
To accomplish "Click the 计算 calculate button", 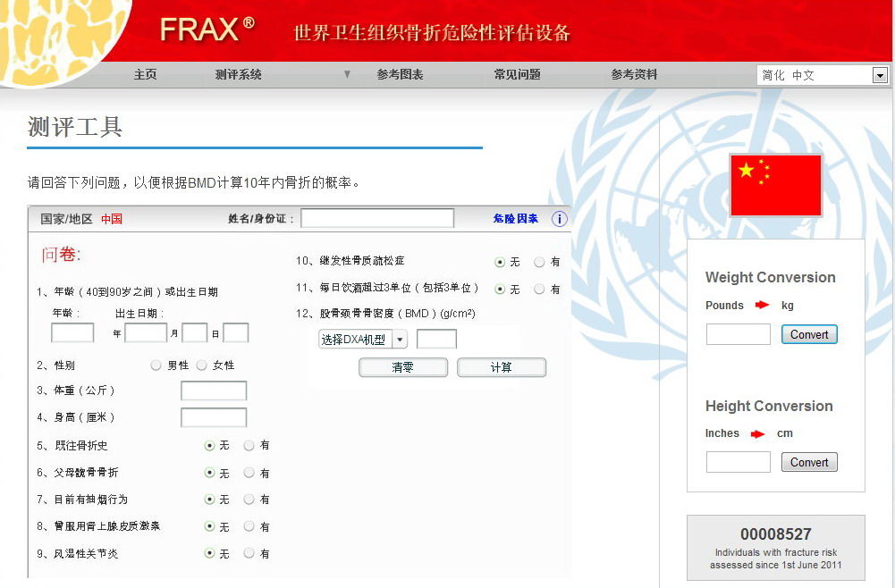I will tap(502, 367).
